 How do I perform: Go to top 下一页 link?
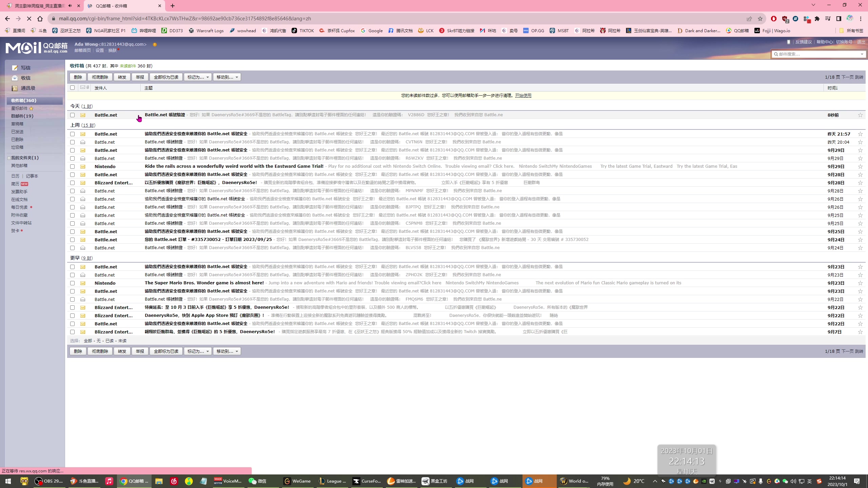point(848,77)
